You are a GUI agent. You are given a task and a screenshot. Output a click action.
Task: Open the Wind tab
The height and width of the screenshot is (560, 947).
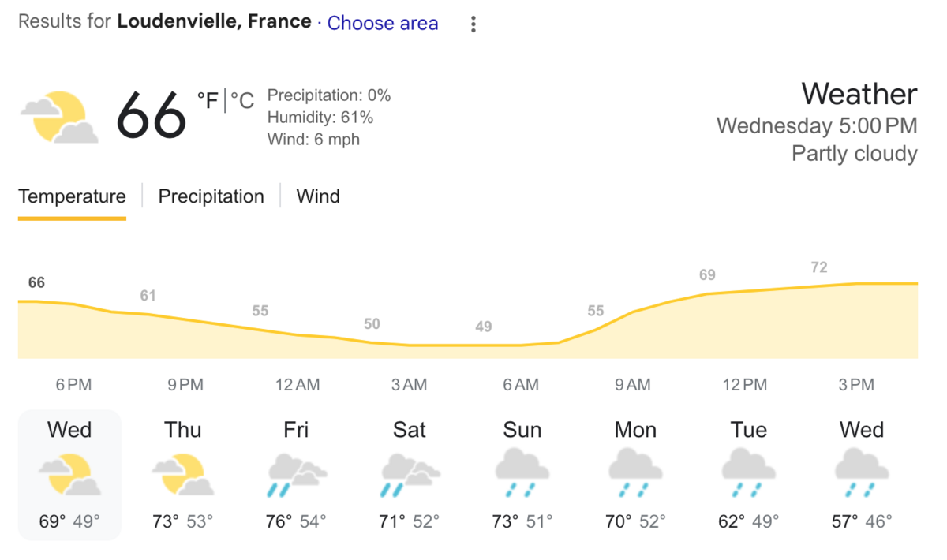tap(318, 196)
